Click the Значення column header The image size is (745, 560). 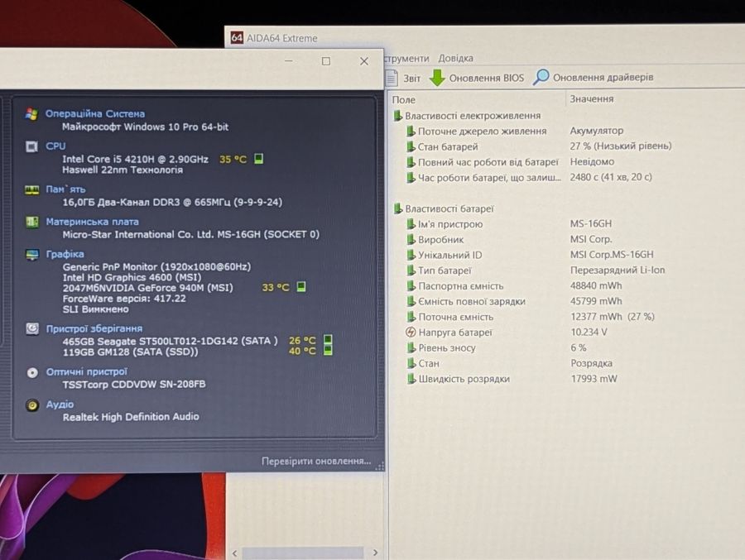pos(592,98)
